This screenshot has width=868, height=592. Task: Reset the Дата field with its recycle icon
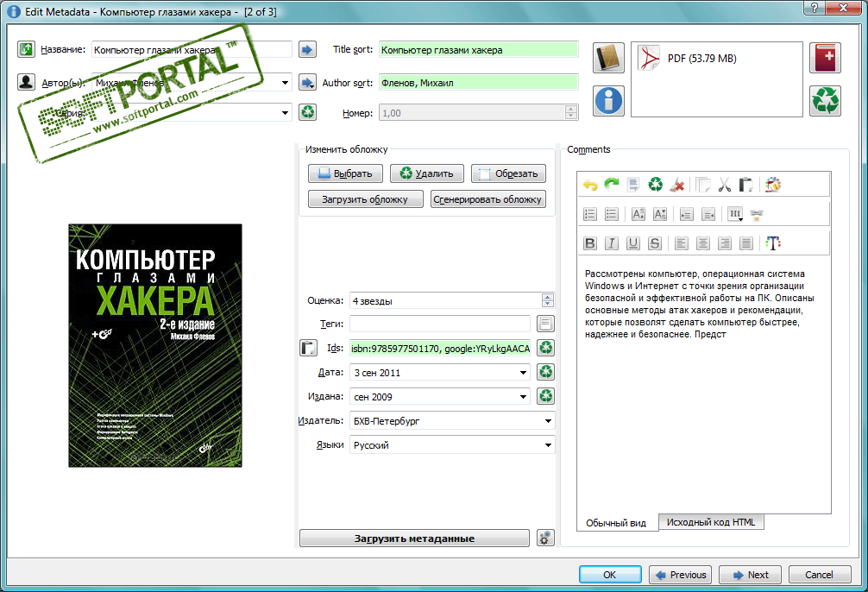[545, 372]
